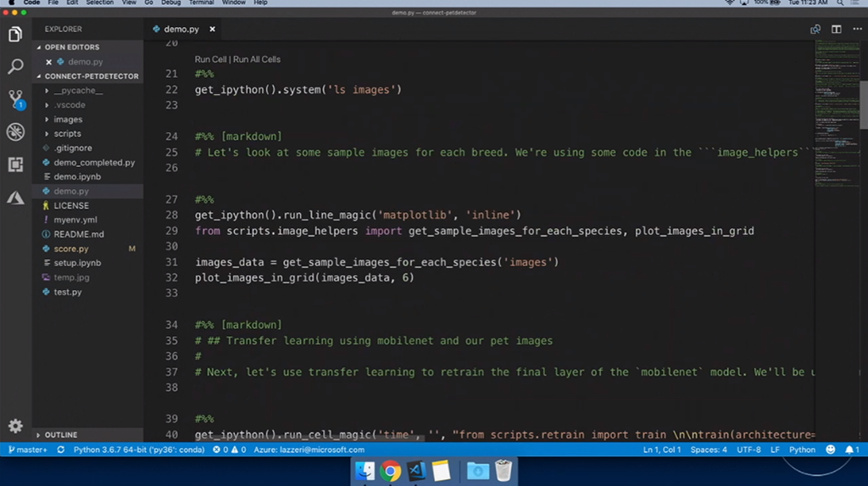The height and width of the screenshot is (486, 868).
Task: Open the Manage gear icon
Action: (15, 426)
